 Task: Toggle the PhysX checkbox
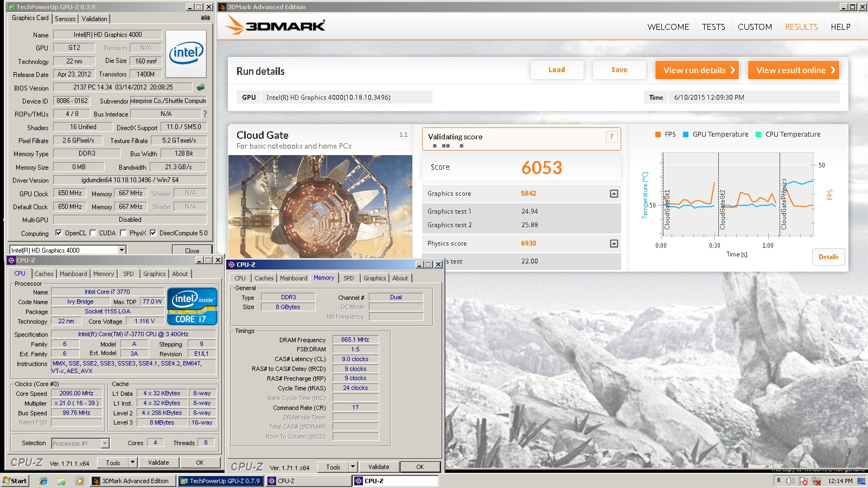123,233
